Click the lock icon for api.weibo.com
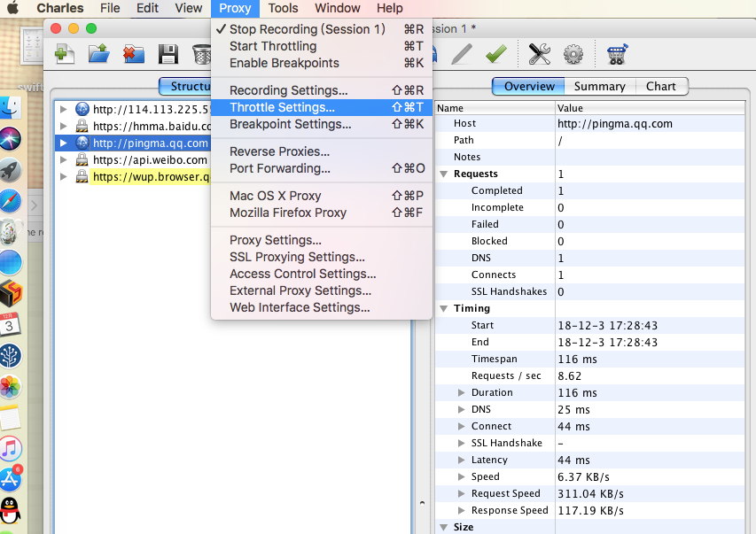 coord(82,159)
